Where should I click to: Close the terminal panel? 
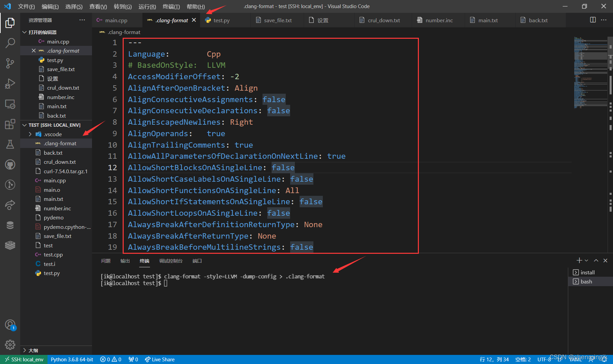(605, 260)
